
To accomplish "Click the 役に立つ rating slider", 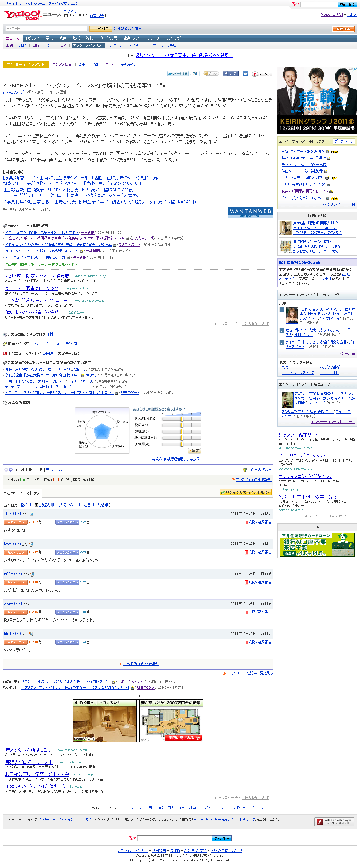I will (x=182, y=425).
